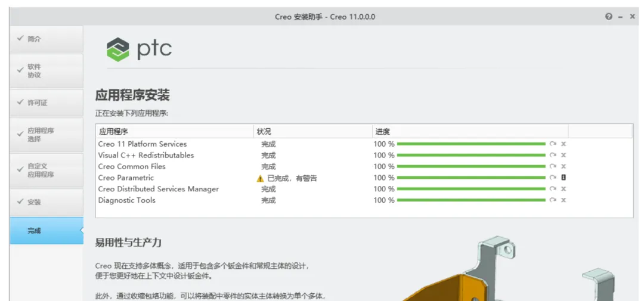Image resolution: width=644 pixels, height=301 pixels.
Task: Click the checkmark beside 许可证 step
Action: 20,102
